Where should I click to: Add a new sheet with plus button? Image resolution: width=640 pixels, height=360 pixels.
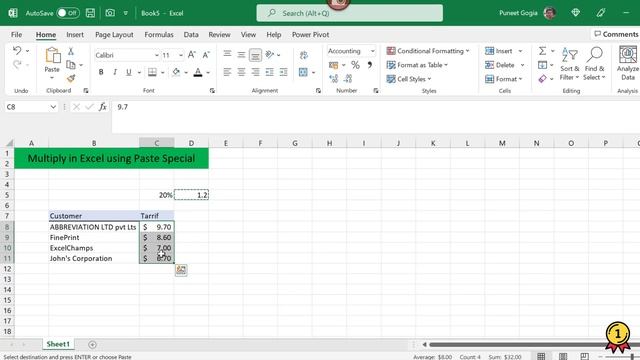click(93, 344)
